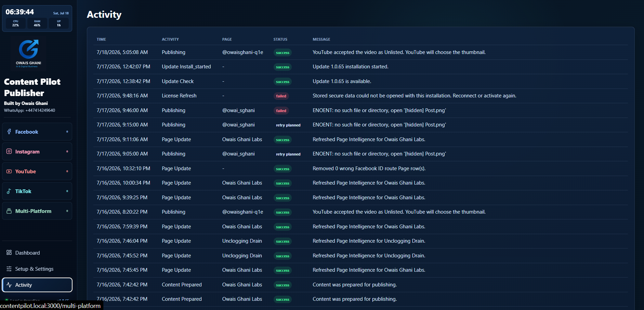Go to the Multi-Platform page
This screenshot has height=310, width=644.
(37, 211)
